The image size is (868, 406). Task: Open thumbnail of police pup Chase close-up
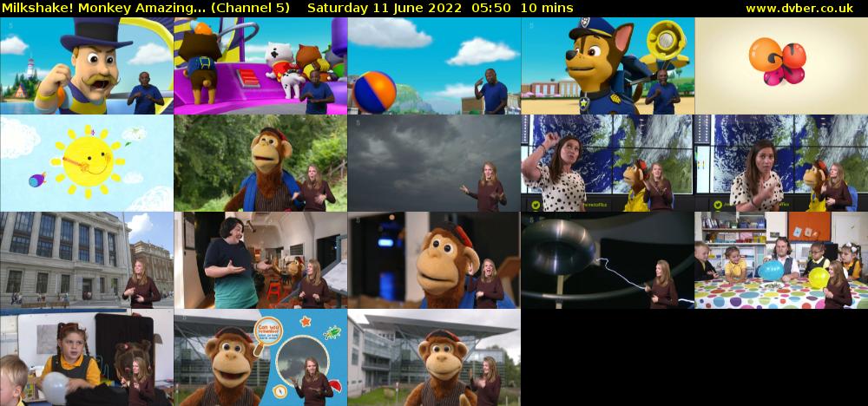click(608, 66)
